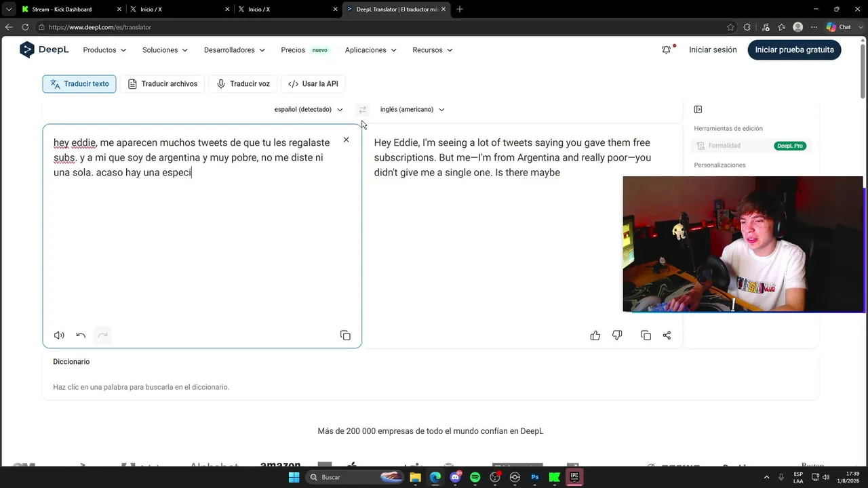Go back to the previous page
The image size is (868, 488).
(x=9, y=27)
